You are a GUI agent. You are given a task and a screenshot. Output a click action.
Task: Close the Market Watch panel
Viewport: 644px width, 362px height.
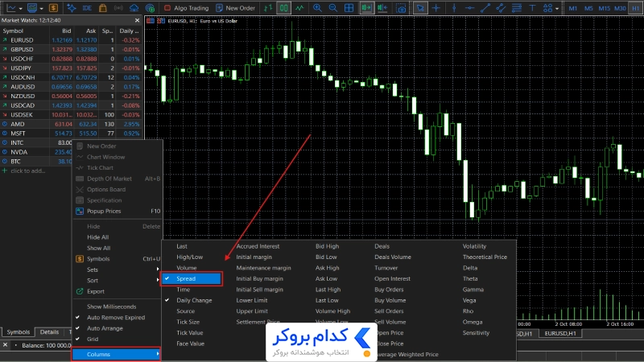tap(137, 20)
